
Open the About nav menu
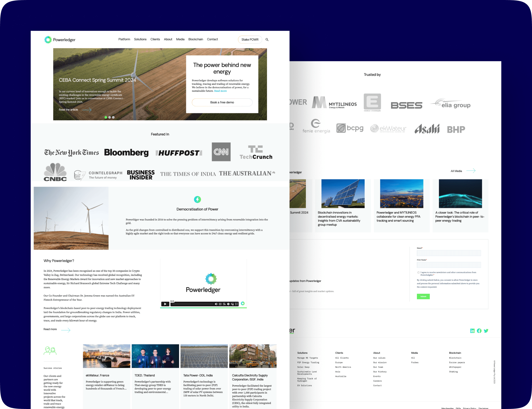click(x=168, y=39)
